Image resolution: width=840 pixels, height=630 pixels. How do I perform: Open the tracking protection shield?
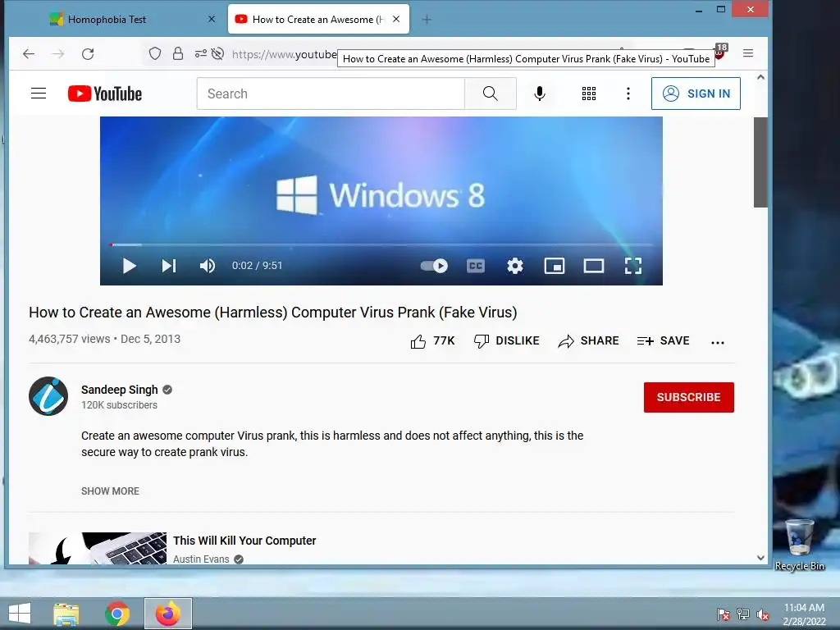point(155,53)
